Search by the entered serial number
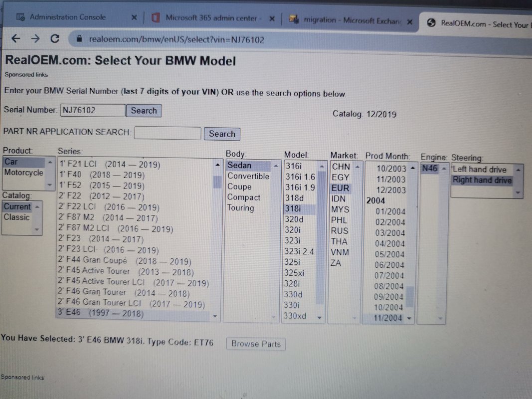This screenshot has width=532, height=399. [144, 111]
